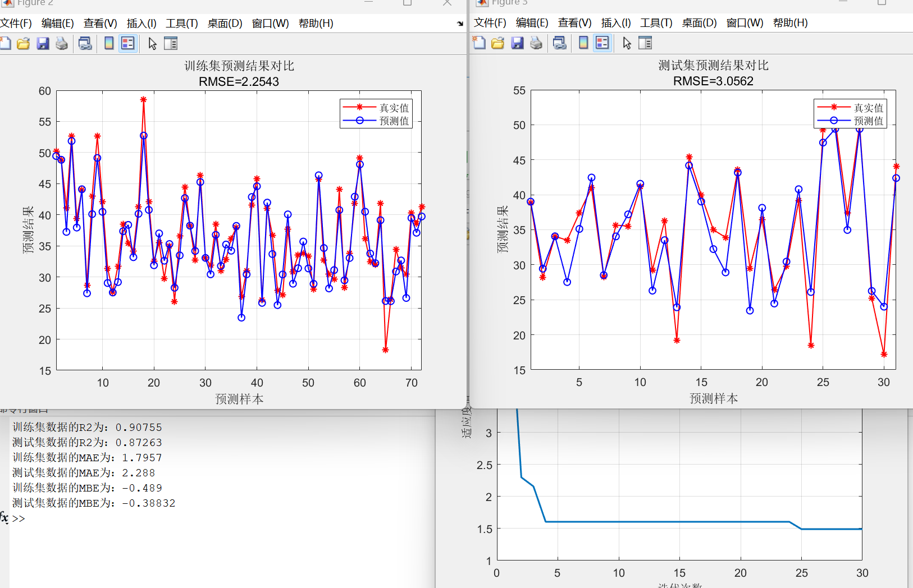The width and height of the screenshot is (913, 588).
Task: Toggle Insert Colorbar in Figure 3 toolbar
Action: pos(583,43)
